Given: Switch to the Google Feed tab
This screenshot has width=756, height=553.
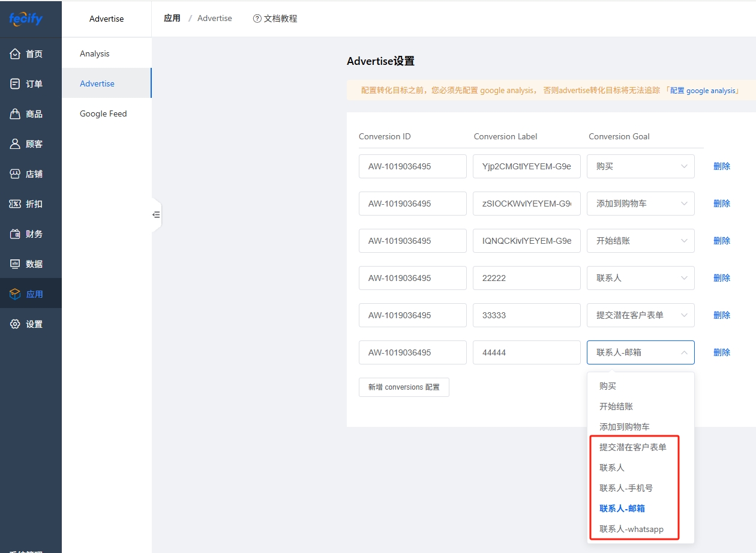Looking at the screenshot, I should pos(103,113).
